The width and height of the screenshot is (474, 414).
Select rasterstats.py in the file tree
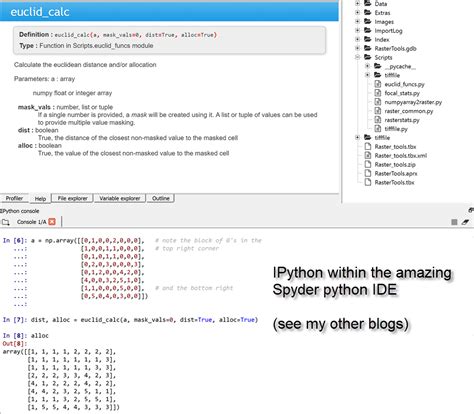click(402, 120)
